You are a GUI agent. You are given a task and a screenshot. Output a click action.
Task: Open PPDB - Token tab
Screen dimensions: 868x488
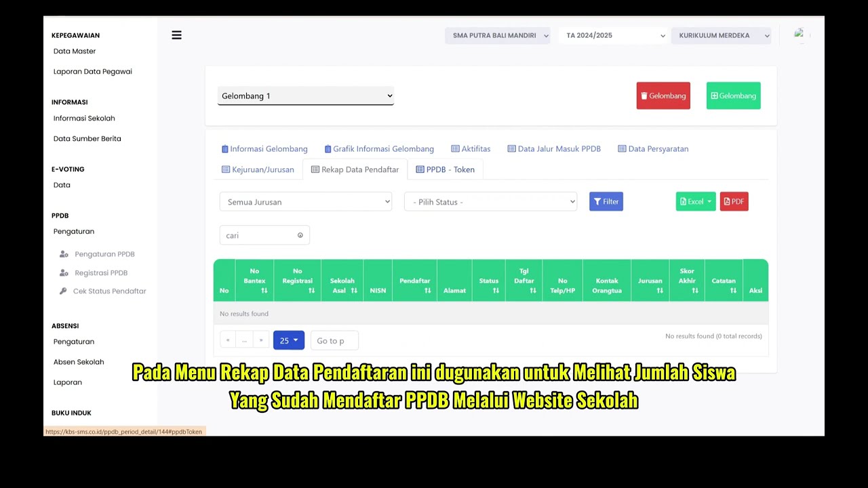(x=445, y=169)
